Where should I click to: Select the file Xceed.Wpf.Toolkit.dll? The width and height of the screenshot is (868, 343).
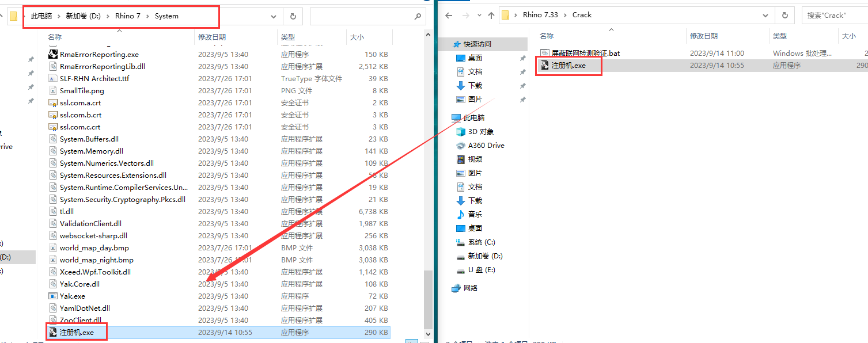coord(95,272)
